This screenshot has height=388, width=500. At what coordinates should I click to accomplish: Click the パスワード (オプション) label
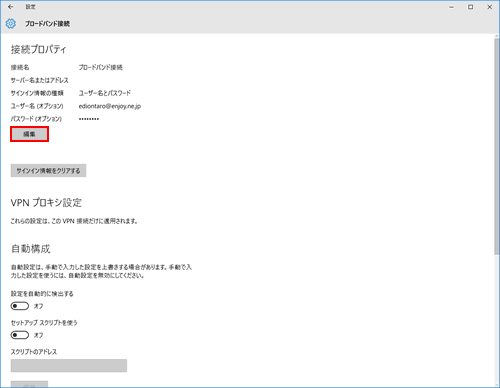pyautogui.click(x=36, y=119)
